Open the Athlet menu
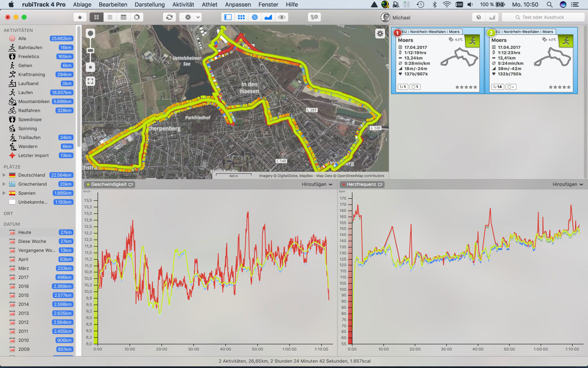588x368 pixels. tap(209, 4)
